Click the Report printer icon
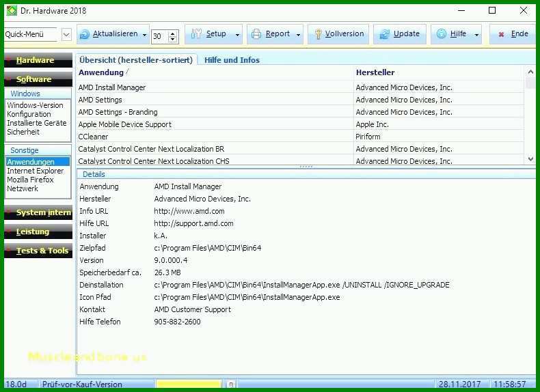The image size is (540, 392). 256,33
